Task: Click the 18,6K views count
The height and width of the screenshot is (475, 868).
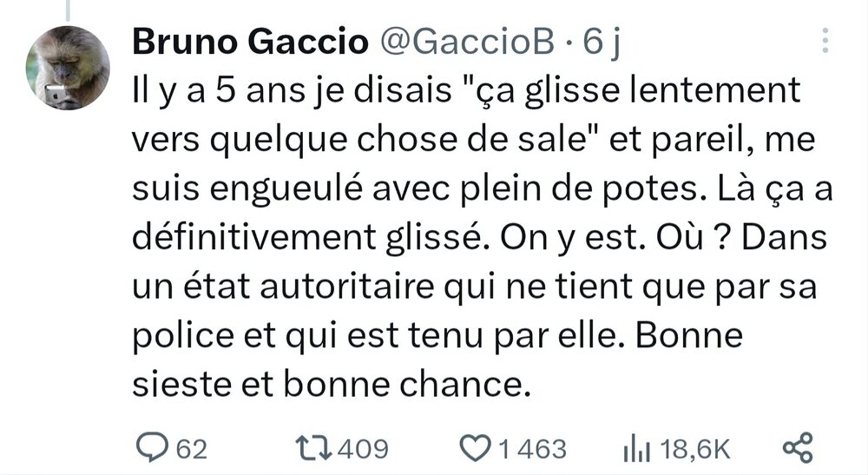Action: click(695, 449)
